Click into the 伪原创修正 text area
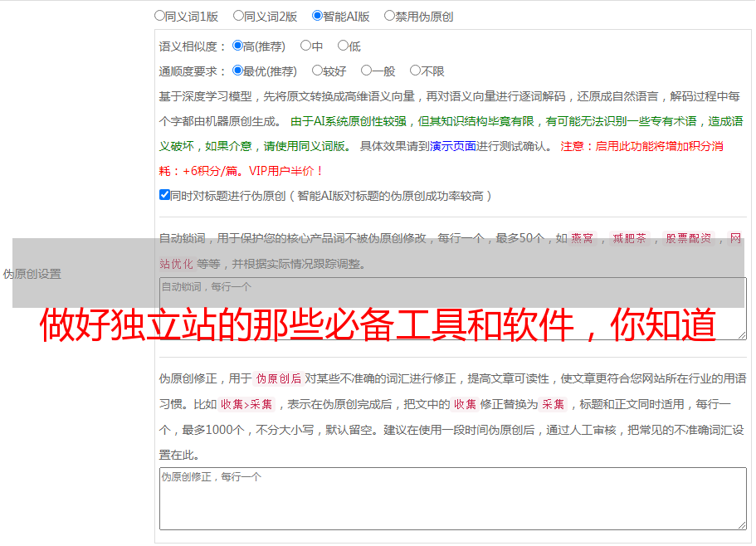This screenshot has width=756, height=546. (452, 498)
